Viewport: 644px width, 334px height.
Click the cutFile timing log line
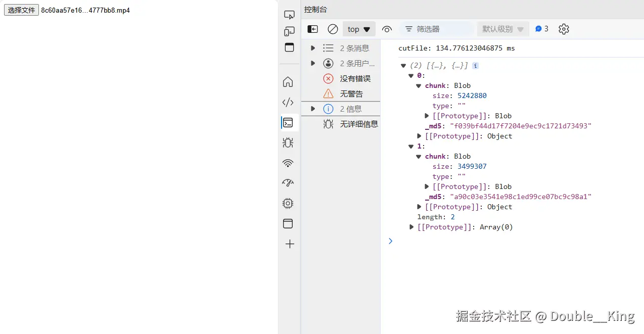click(x=456, y=48)
